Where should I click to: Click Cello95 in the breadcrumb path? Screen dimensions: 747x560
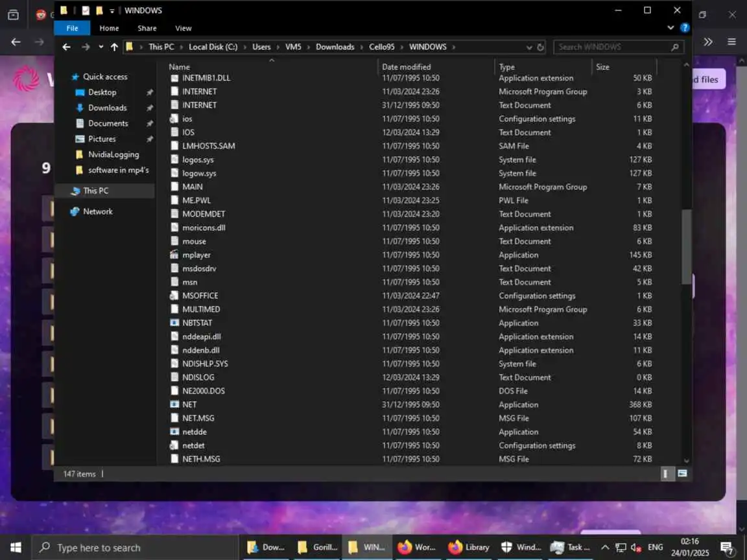pos(381,47)
